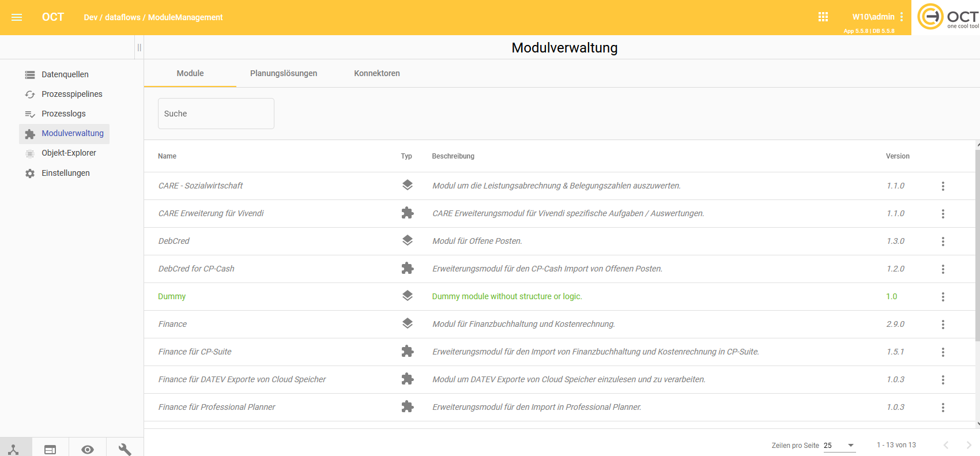Click the wrench tools icon in bottom bar
Viewport: 980px width, 456px height.
[125, 449]
